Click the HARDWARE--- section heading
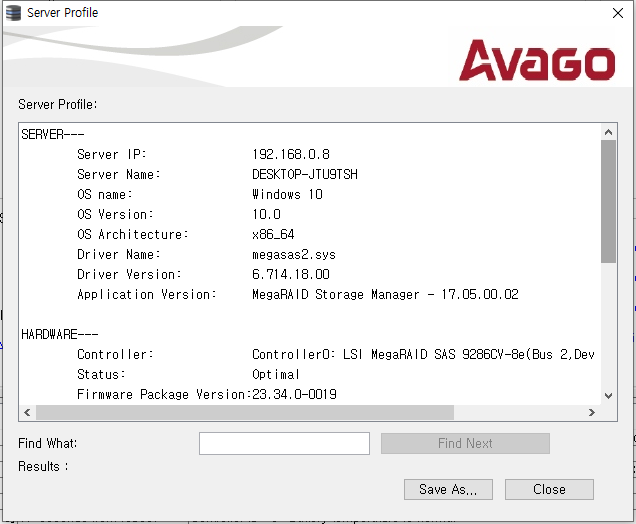The image size is (636, 524). click(60, 334)
